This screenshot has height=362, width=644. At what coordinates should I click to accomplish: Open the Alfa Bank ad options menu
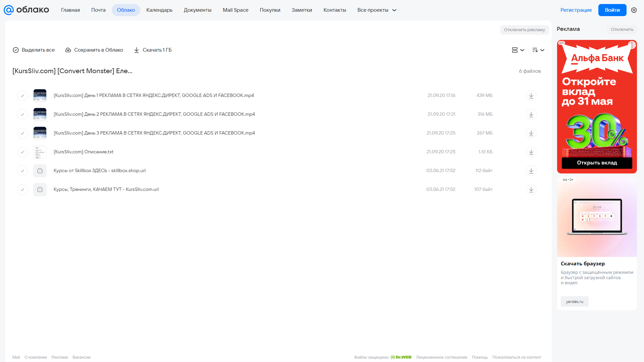tap(632, 45)
